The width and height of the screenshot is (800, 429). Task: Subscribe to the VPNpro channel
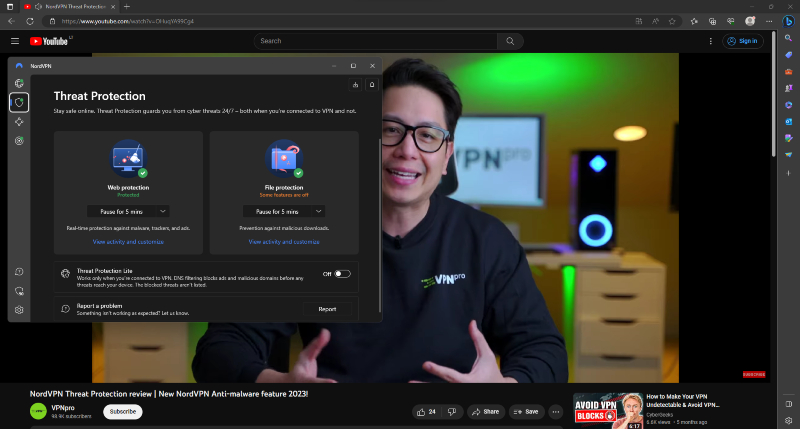(x=122, y=412)
